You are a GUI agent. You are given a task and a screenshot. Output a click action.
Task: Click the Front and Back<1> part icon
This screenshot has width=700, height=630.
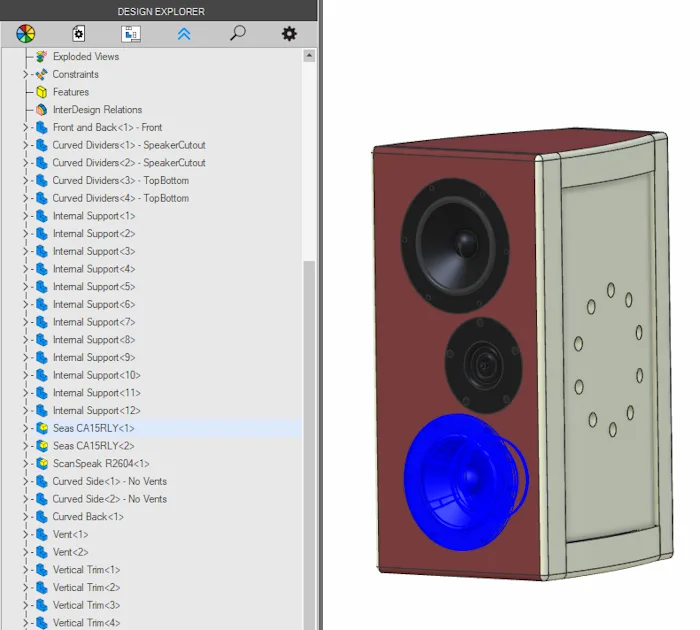[42, 128]
